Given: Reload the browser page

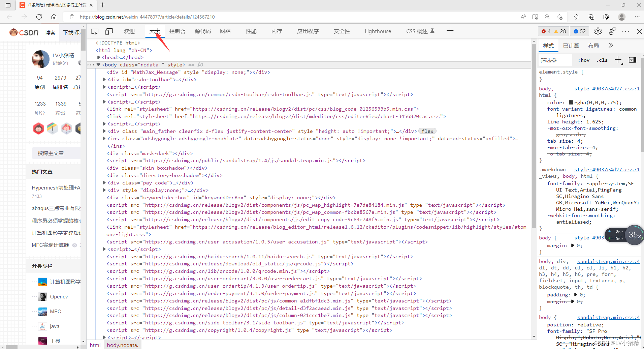Looking at the screenshot, I should (39, 17).
